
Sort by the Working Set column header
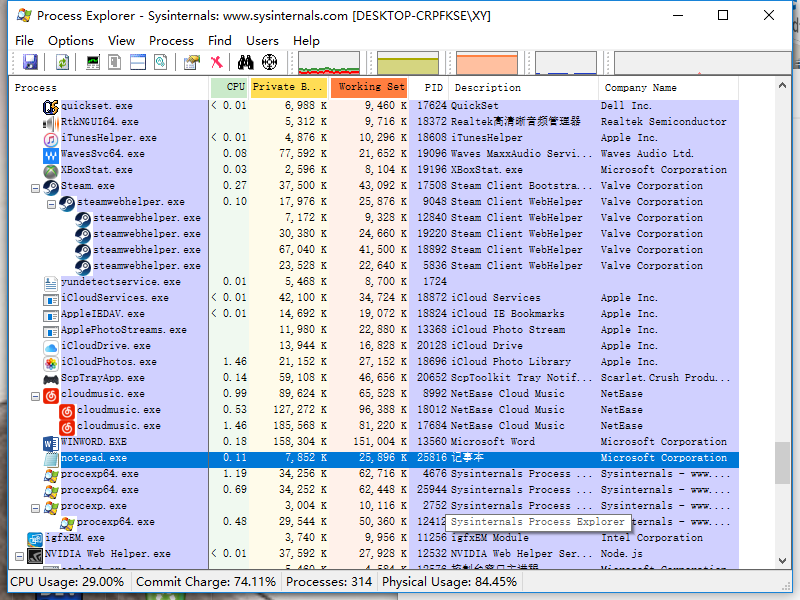pos(369,87)
